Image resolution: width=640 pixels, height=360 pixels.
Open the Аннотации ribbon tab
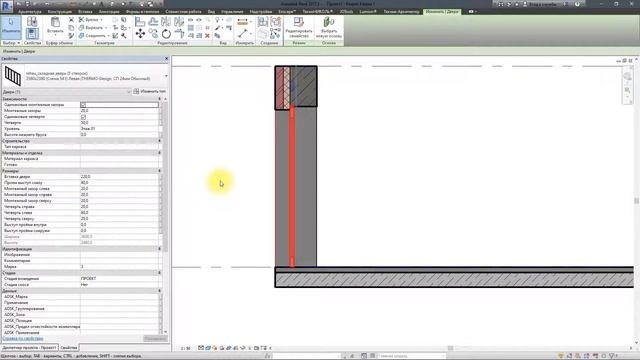pos(109,12)
